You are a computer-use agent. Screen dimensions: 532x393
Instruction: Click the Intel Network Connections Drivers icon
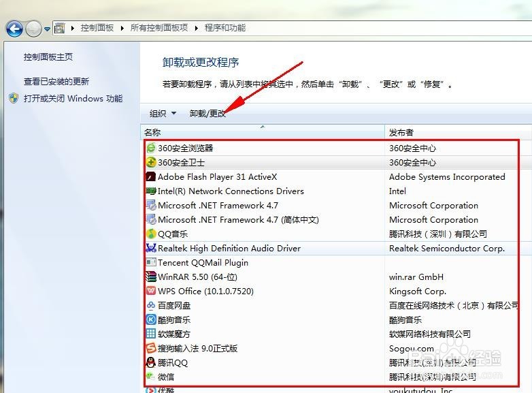pyautogui.click(x=151, y=191)
